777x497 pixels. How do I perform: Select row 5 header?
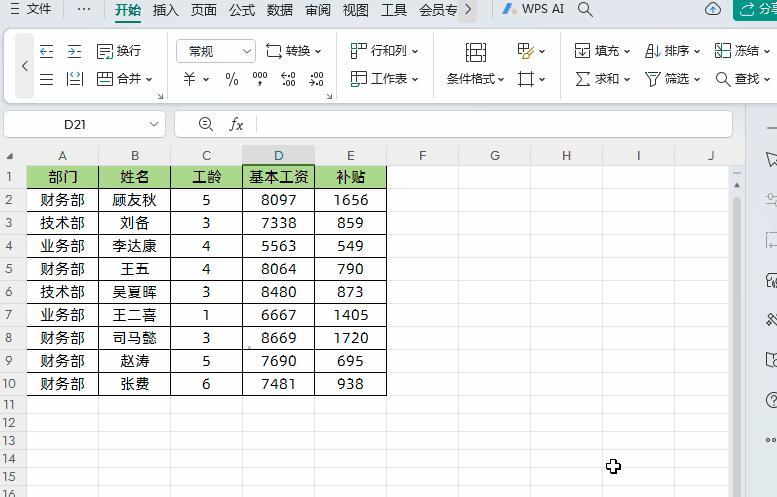tap(9, 269)
